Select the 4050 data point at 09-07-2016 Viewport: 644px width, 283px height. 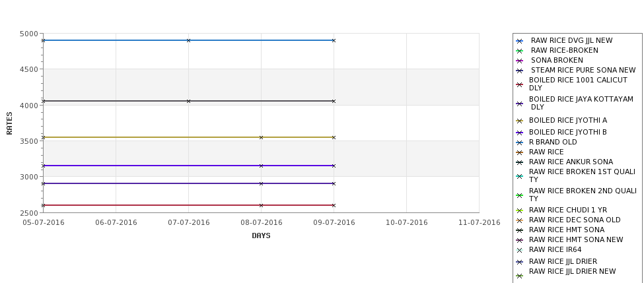pos(334,101)
